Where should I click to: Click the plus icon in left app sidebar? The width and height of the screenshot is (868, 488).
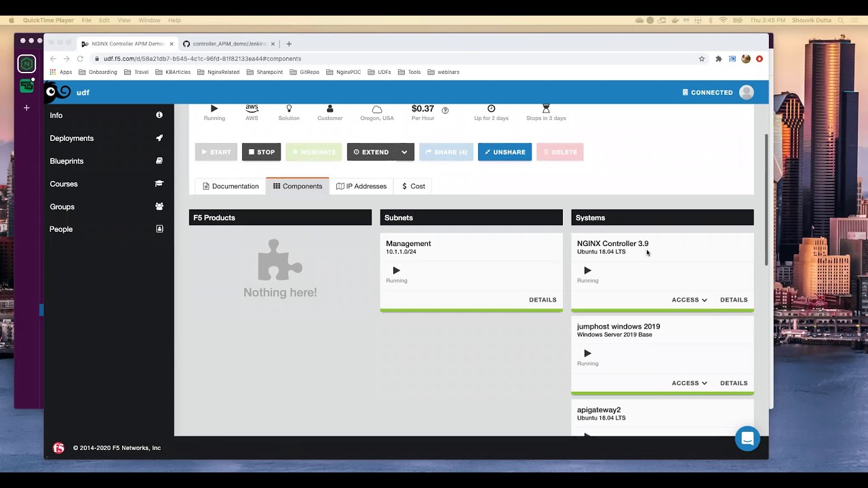click(x=26, y=108)
